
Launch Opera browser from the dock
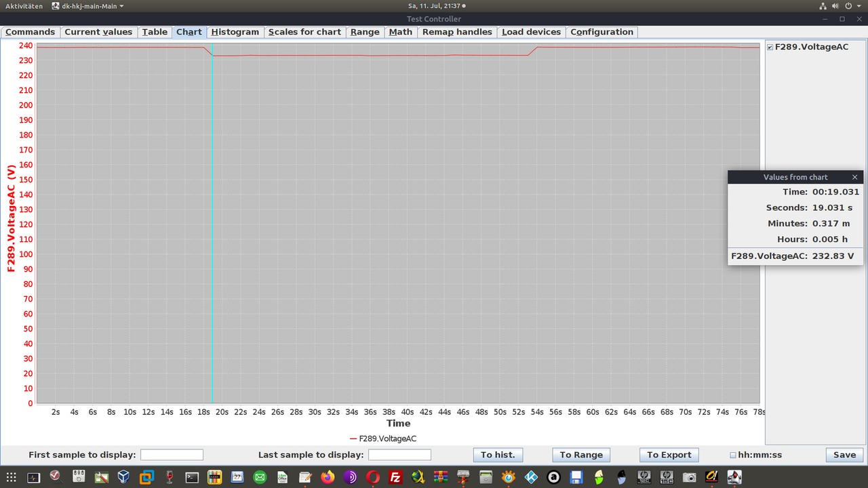coord(373,478)
